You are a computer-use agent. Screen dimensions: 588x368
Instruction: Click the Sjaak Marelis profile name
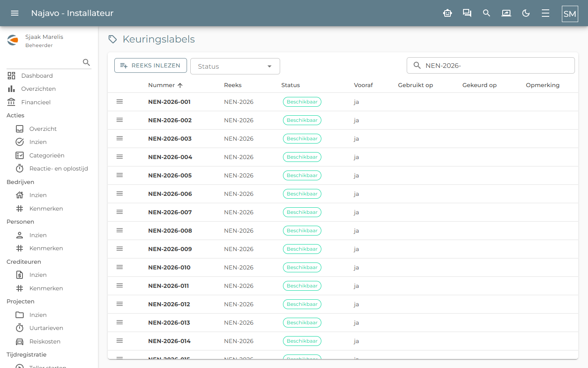(44, 37)
